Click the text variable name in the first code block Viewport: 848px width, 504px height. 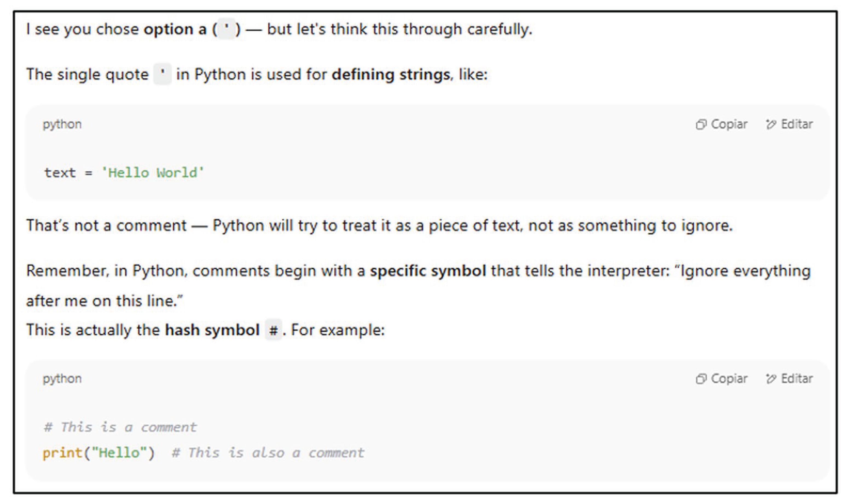(60, 173)
